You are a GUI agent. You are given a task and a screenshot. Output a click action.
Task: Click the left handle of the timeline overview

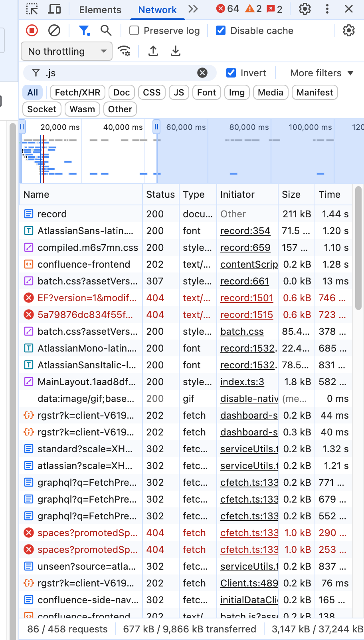[22, 127]
